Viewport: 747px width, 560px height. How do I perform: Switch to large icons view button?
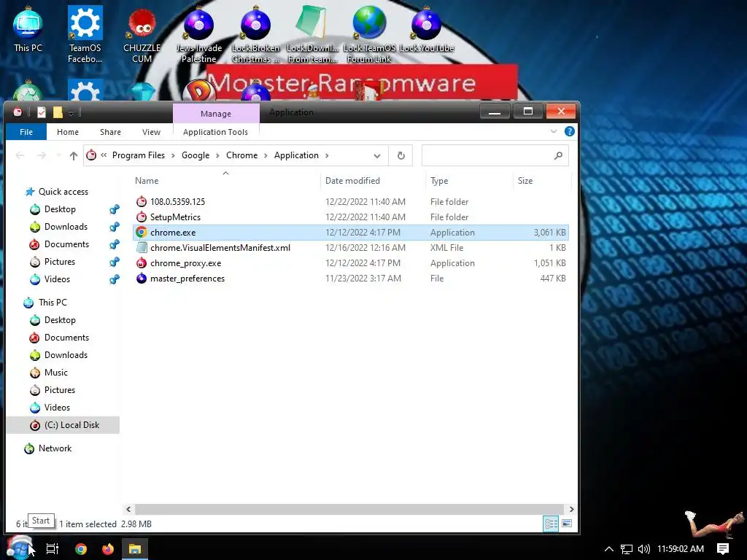(566, 524)
